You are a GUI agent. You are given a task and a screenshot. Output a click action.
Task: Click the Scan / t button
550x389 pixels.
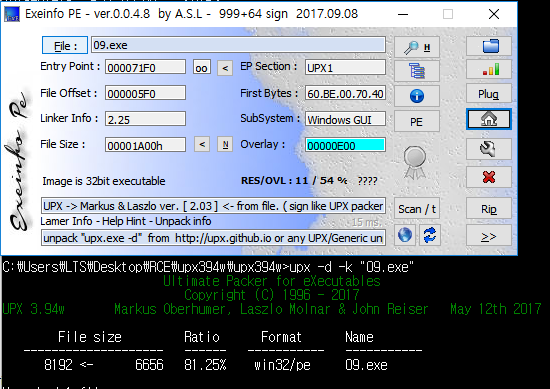pyautogui.click(x=417, y=209)
